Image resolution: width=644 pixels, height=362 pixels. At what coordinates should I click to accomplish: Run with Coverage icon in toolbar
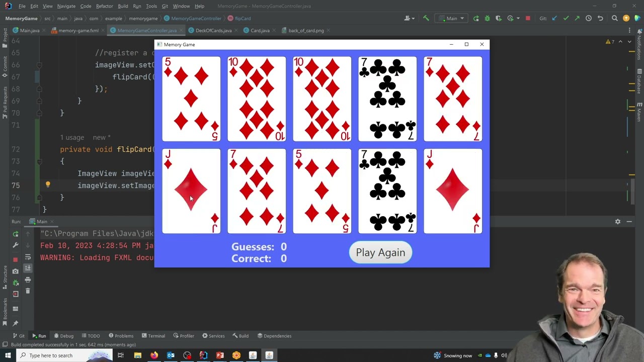click(499, 19)
